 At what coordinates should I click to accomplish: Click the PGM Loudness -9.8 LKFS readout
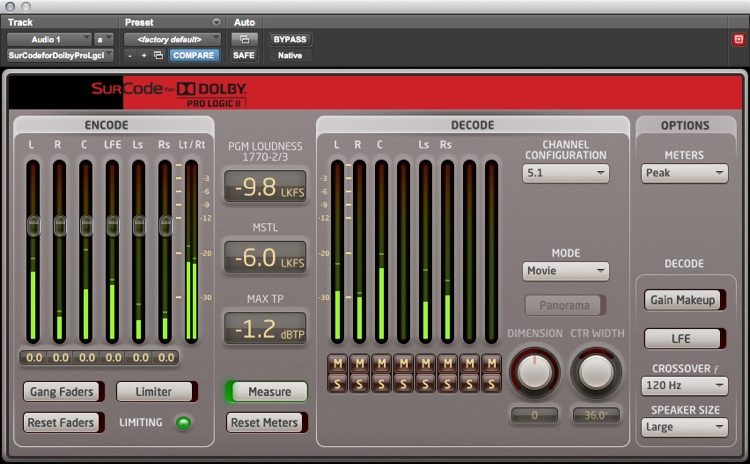point(265,187)
